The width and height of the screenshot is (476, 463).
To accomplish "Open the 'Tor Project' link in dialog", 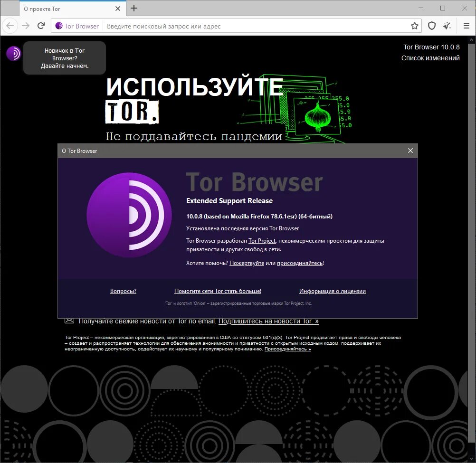I will (x=262, y=241).
